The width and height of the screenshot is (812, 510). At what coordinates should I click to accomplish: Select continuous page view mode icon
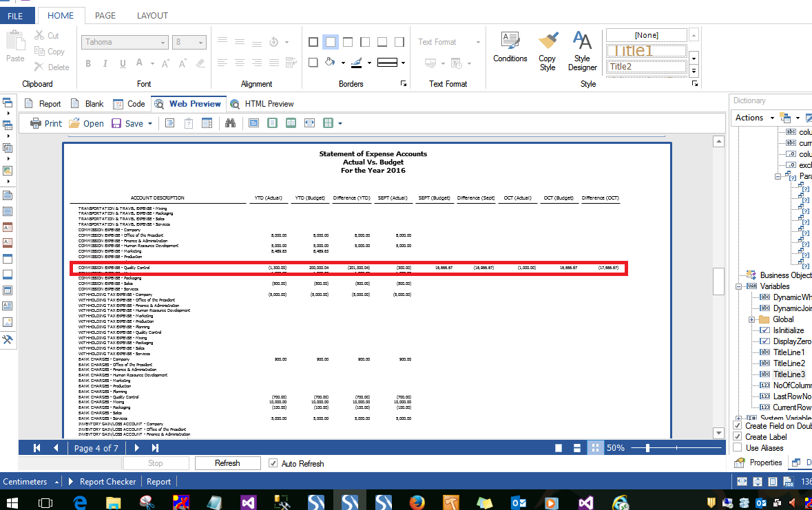pyautogui.click(x=577, y=448)
